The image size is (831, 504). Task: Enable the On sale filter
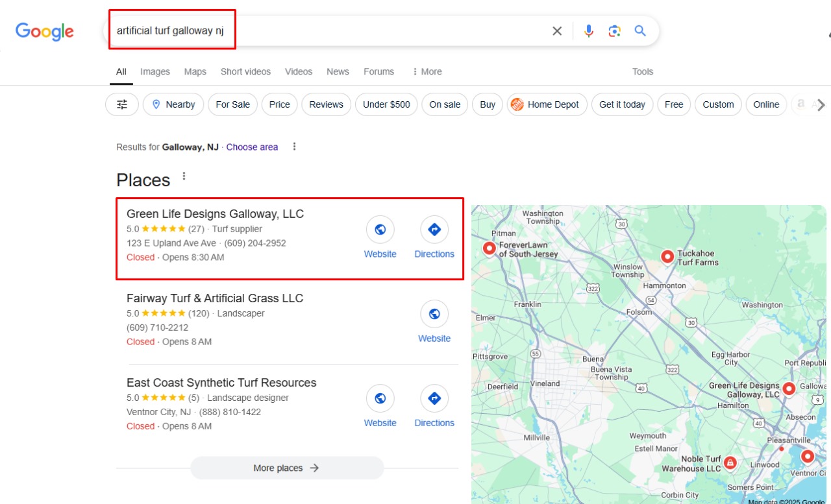point(445,104)
